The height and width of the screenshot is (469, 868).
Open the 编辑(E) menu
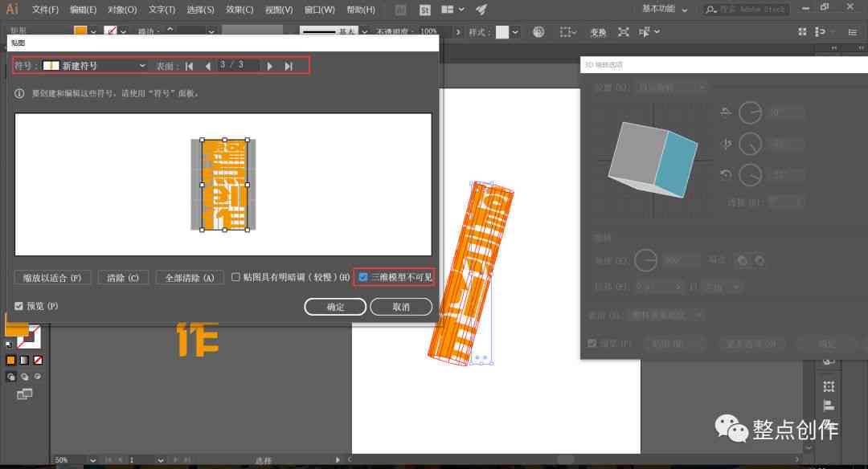[x=83, y=10]
